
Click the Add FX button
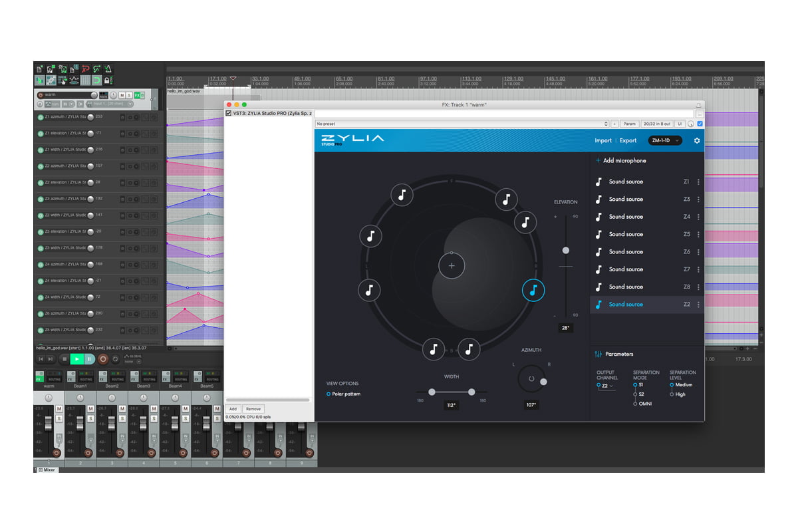[x=233, y=409]
